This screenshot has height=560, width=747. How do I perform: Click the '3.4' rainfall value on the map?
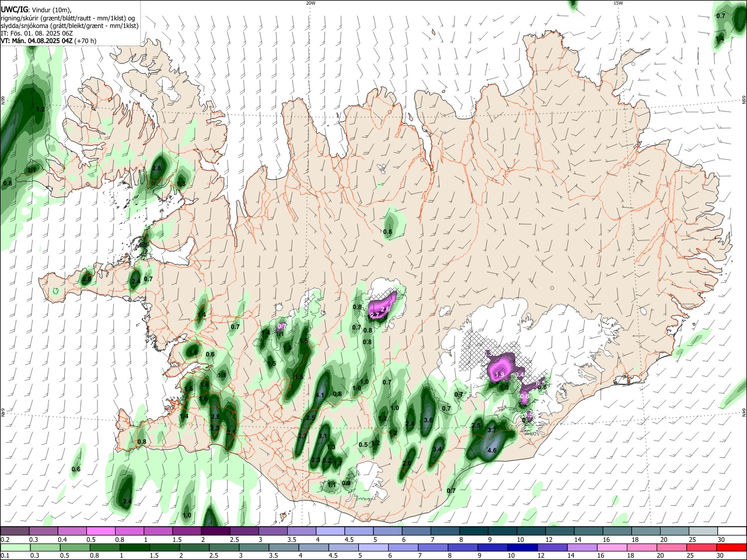tap(438, 449)
